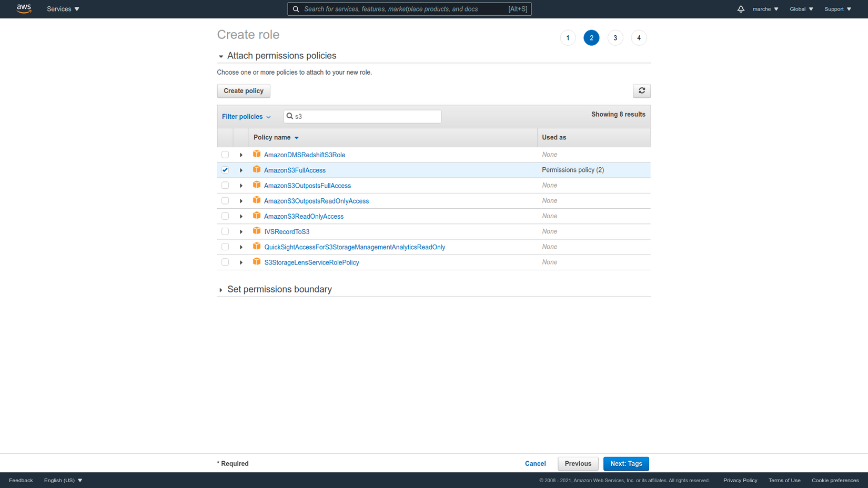The height and width of the screenshot is (488, 868).
Task: Open the AmazonS3ReadOnlyAccess policy link
Action: (x=304, y=217)
